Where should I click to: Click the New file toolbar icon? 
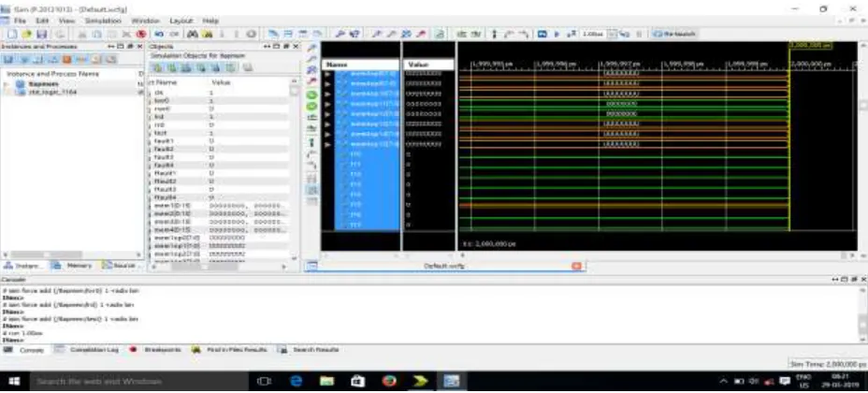coord(12,34)
